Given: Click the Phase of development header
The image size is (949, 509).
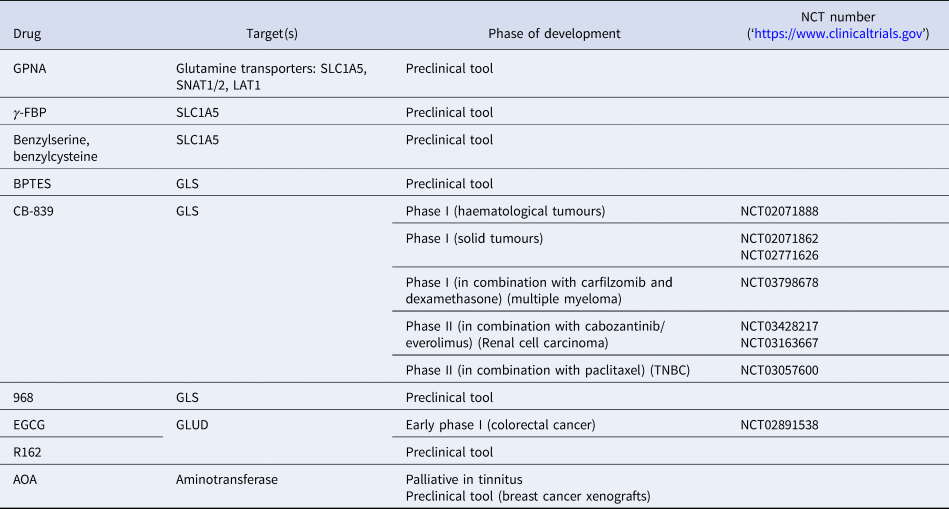Looking at the screenshot, I should 554,34.
